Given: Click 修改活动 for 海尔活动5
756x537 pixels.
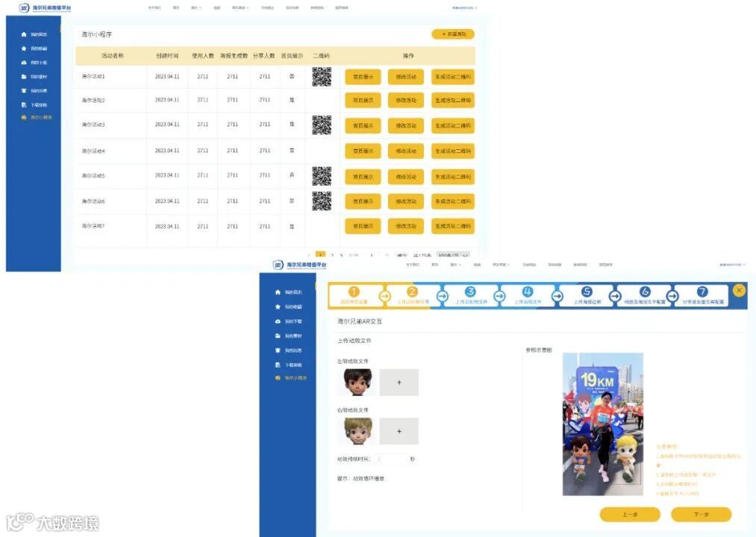Looking at the screenshot, I should pos(406,177).
